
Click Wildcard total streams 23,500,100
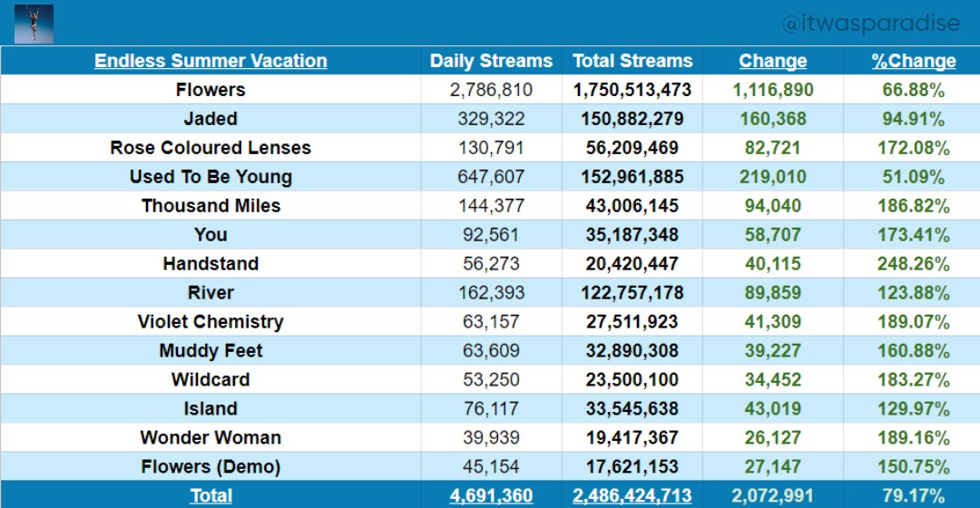(632, 380)
